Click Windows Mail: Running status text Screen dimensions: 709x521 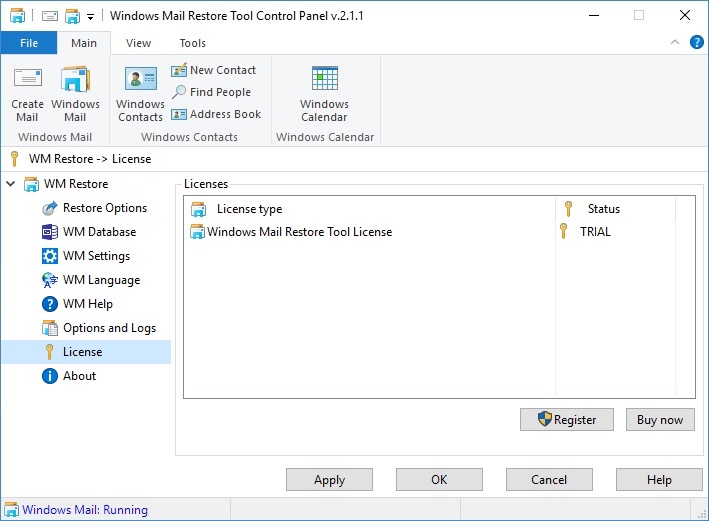85,510
